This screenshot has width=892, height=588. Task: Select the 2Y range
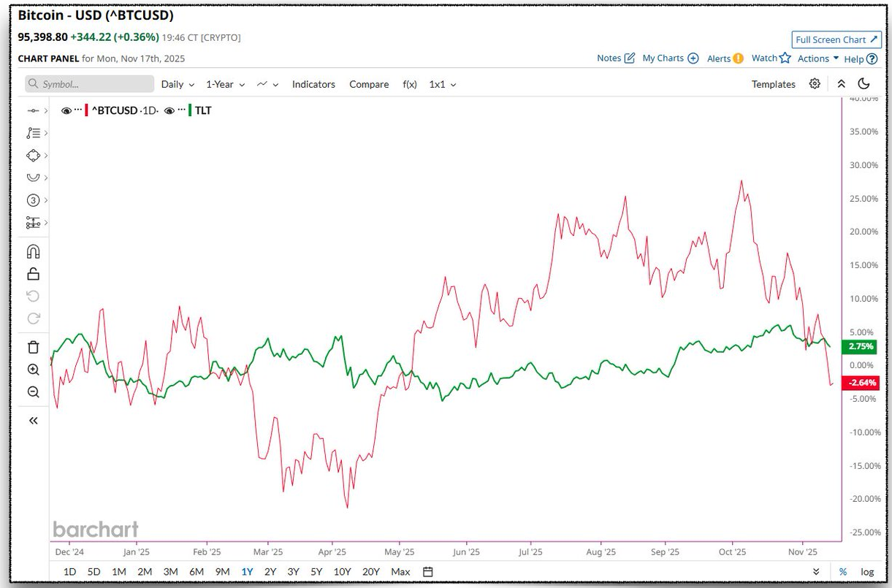click(270, 571)
